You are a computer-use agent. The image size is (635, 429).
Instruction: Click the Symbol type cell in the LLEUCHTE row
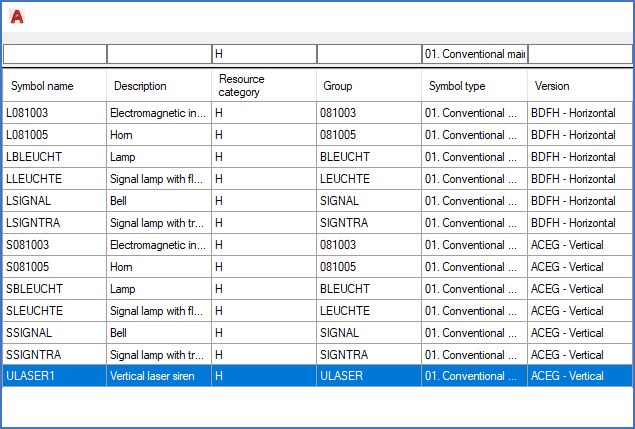(475, 179)
